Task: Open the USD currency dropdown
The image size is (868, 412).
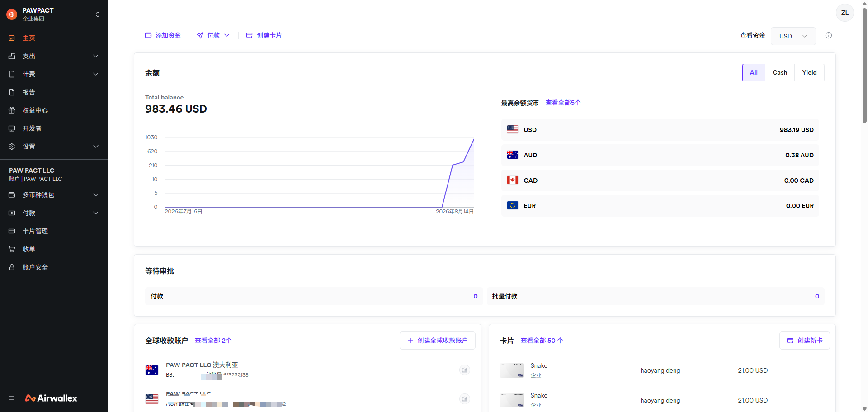Action: (x=793, y=36)
